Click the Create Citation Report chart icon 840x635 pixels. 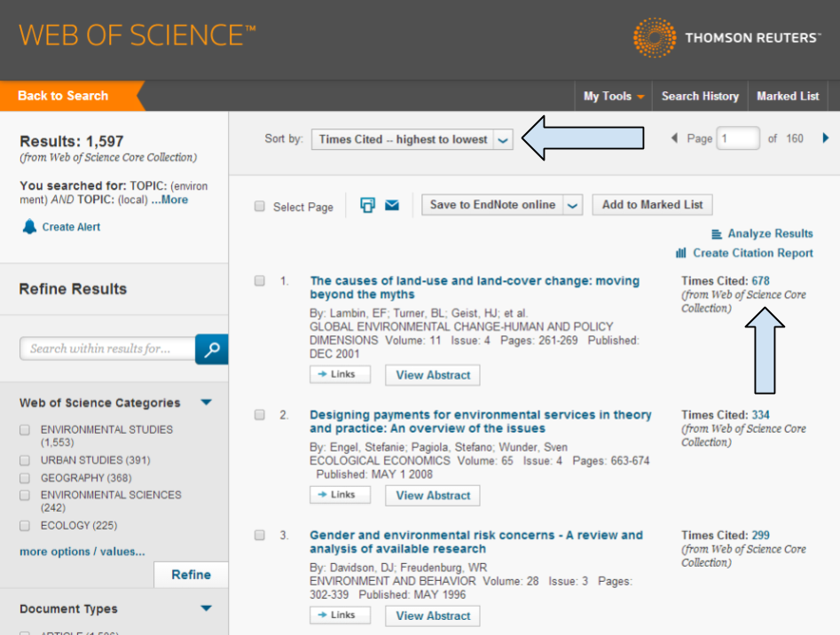click(x=681, y=253)
